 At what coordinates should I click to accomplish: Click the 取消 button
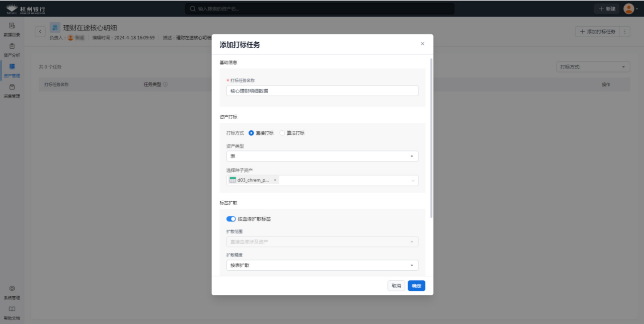[x=396, y=286]
